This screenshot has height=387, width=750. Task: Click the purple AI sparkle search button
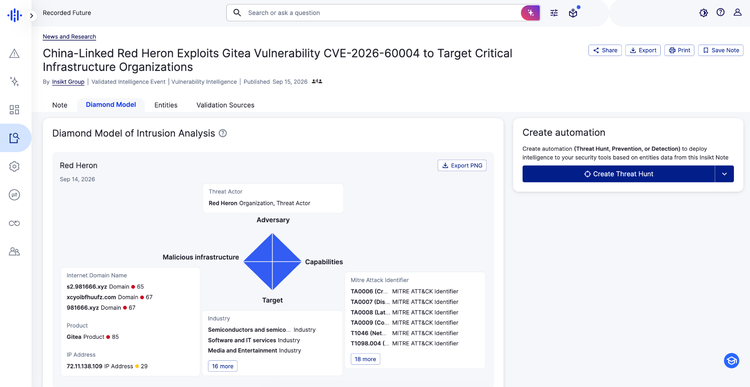[530, 13]
